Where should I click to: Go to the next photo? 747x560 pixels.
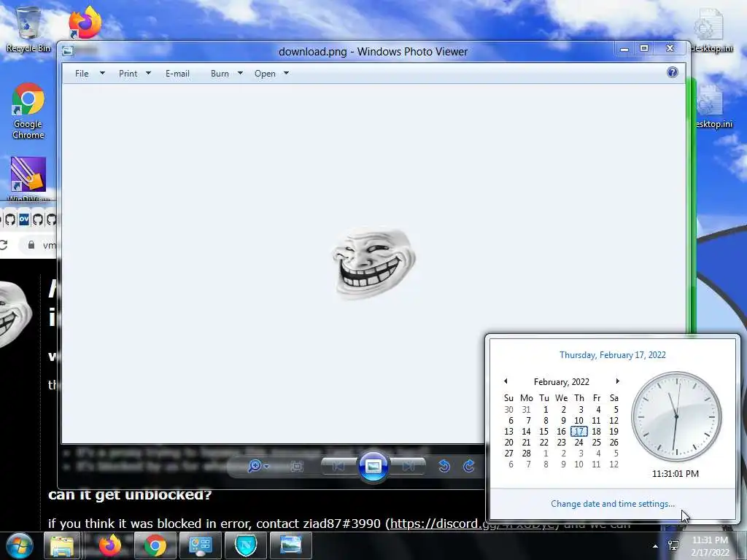[x=408, y=466]
